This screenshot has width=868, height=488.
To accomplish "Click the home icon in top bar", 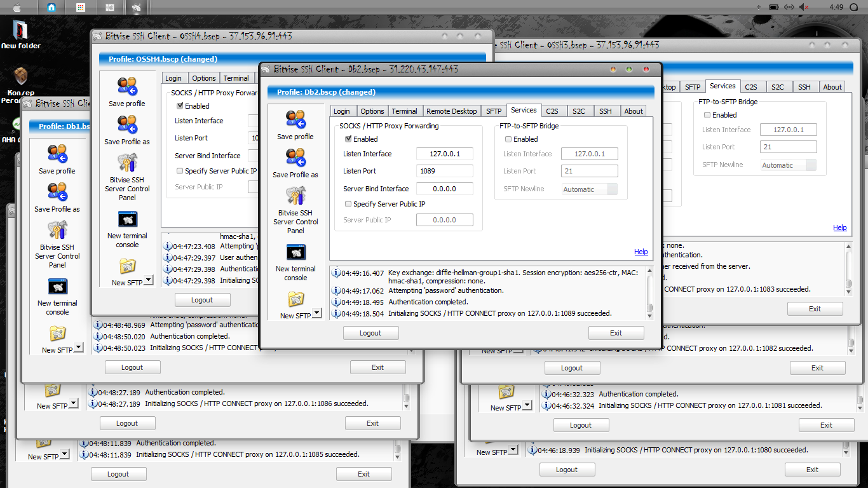I will [51, 7].
